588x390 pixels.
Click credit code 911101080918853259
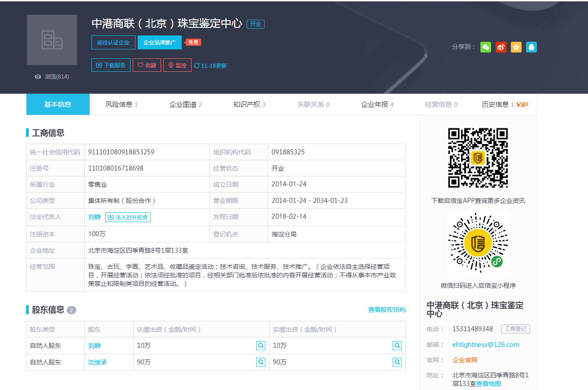121,152
